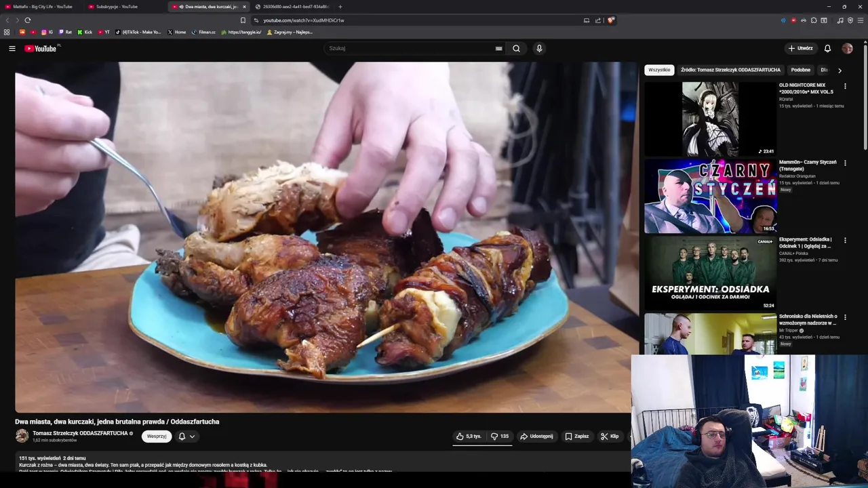
Task: Open the IG bookmark
Action: [47, 32]
